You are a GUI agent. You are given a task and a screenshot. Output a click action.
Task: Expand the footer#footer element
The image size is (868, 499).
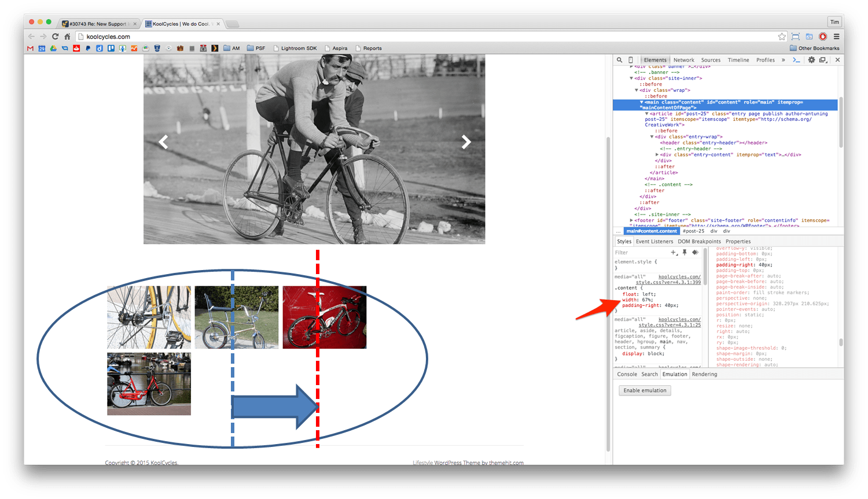point(631,220)
